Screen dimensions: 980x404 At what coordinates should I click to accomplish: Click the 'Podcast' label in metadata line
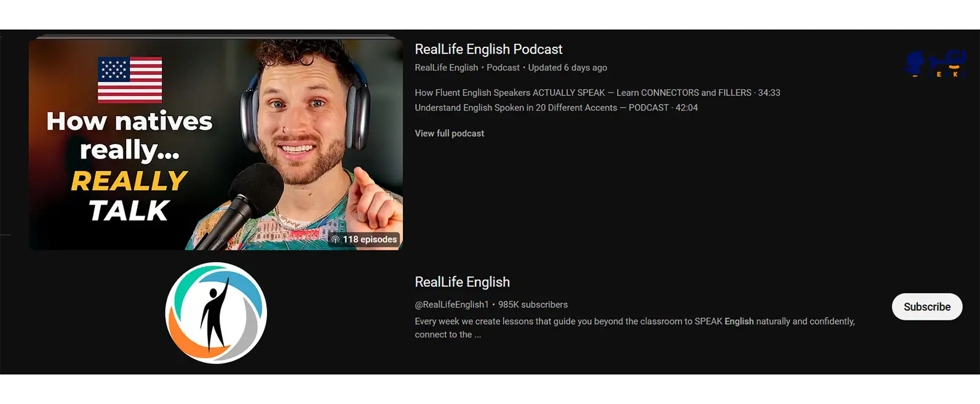[x=503, y=68]
